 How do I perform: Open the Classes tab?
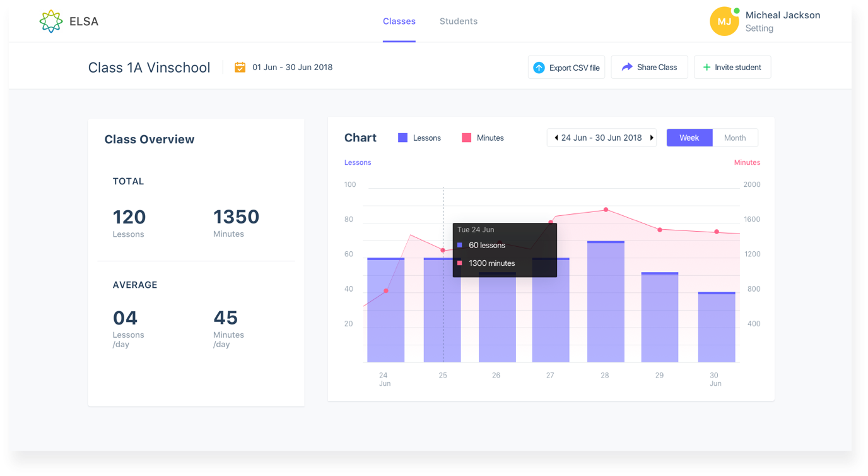399,21
